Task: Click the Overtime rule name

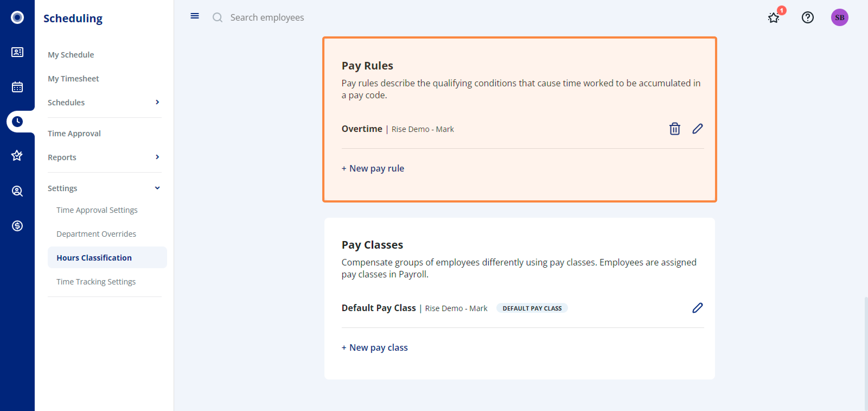Action: point(362,129)
